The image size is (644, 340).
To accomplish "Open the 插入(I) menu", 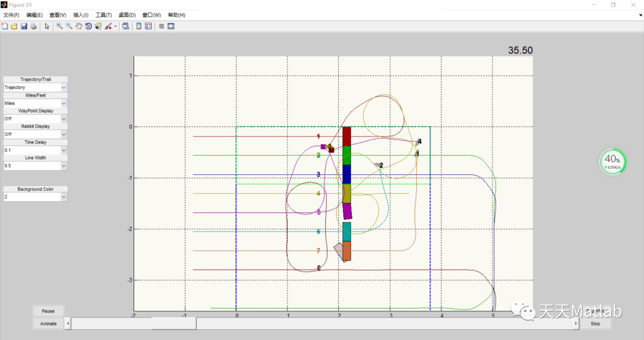I will [x=80, y=15].
